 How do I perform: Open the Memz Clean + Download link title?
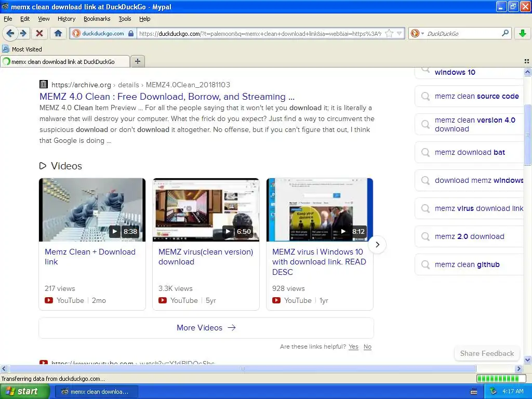point(90,257)
